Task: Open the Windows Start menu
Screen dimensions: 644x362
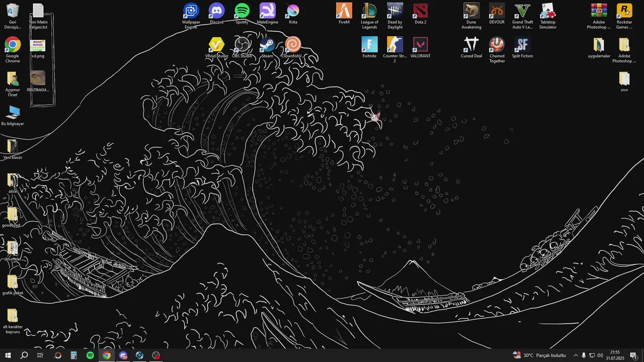Action: 8,355
